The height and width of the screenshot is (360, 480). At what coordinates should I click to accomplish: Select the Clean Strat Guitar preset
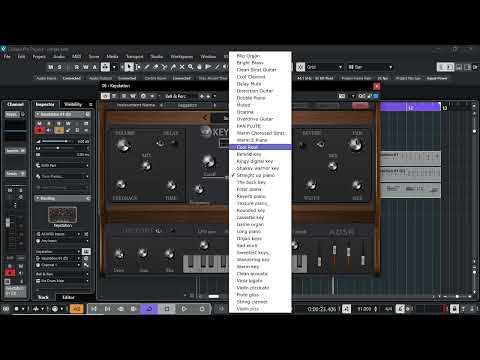pyautogui.click(x=260, y=70)
